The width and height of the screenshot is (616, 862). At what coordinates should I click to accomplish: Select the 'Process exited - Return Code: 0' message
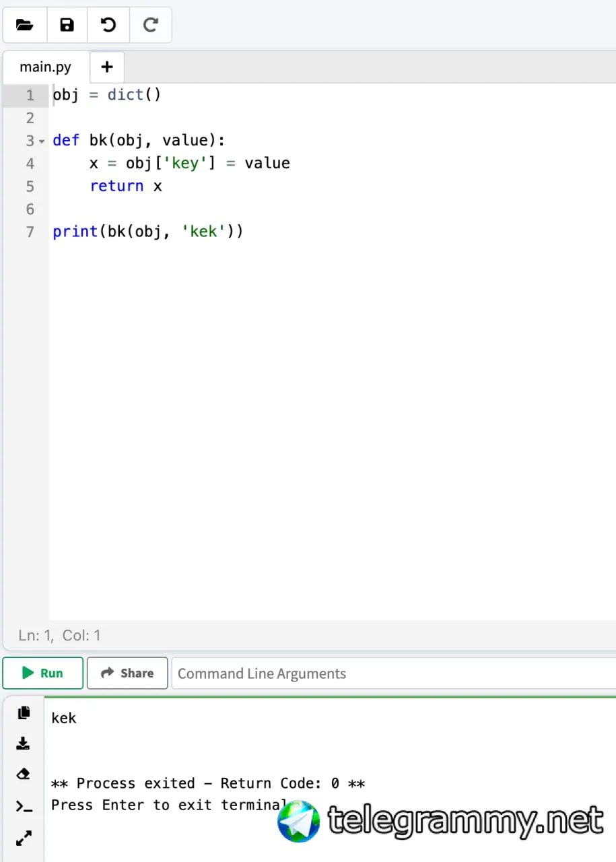[x=208, y=783]
